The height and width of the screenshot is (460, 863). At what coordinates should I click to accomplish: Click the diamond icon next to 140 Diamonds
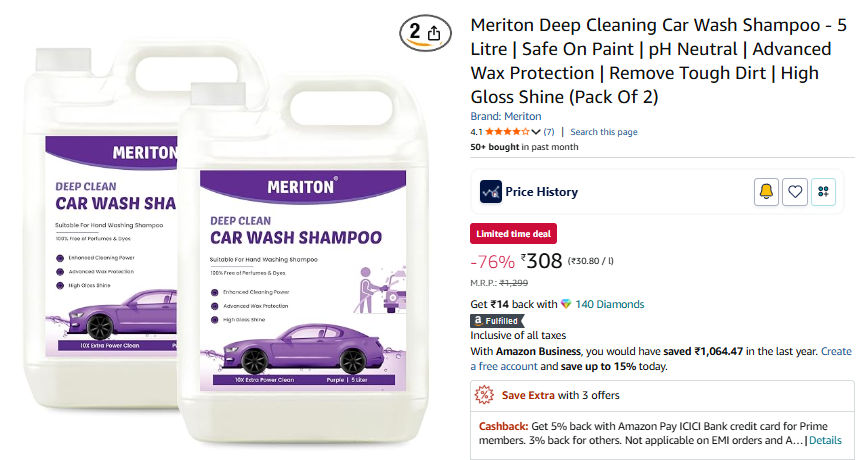566,304
